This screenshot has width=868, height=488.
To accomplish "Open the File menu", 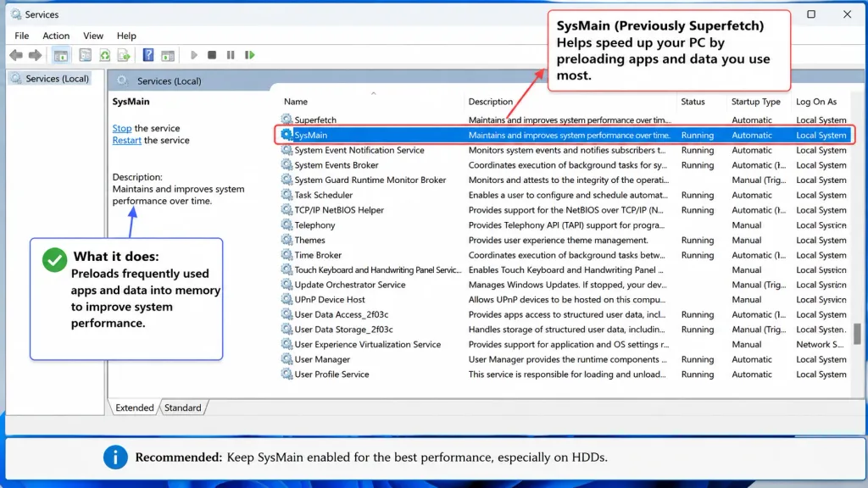I will pyautogui.click(x=21, y=36).
